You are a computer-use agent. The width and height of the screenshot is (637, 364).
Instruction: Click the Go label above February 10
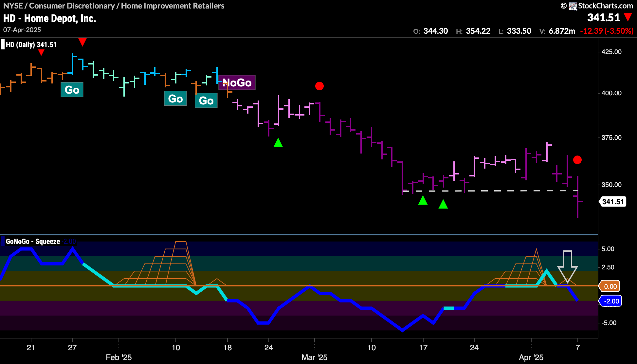[175, 99]
